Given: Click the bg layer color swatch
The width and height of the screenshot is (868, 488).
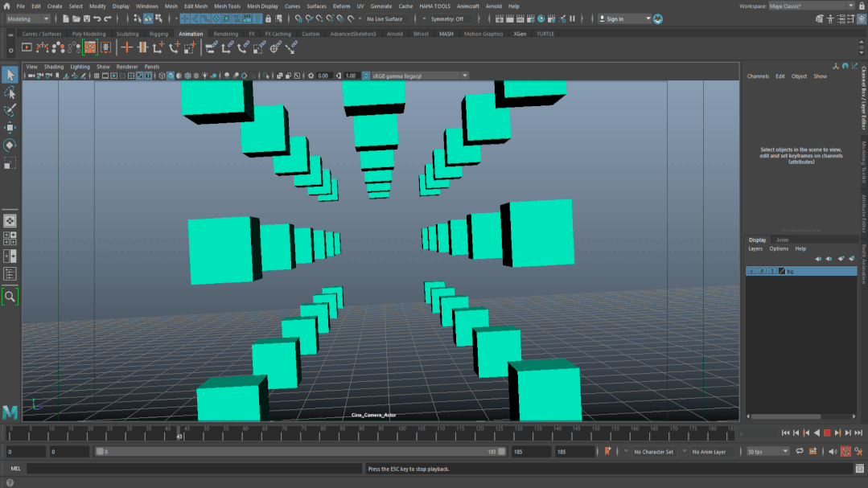Looking at the screenshot, I should 782,272.
